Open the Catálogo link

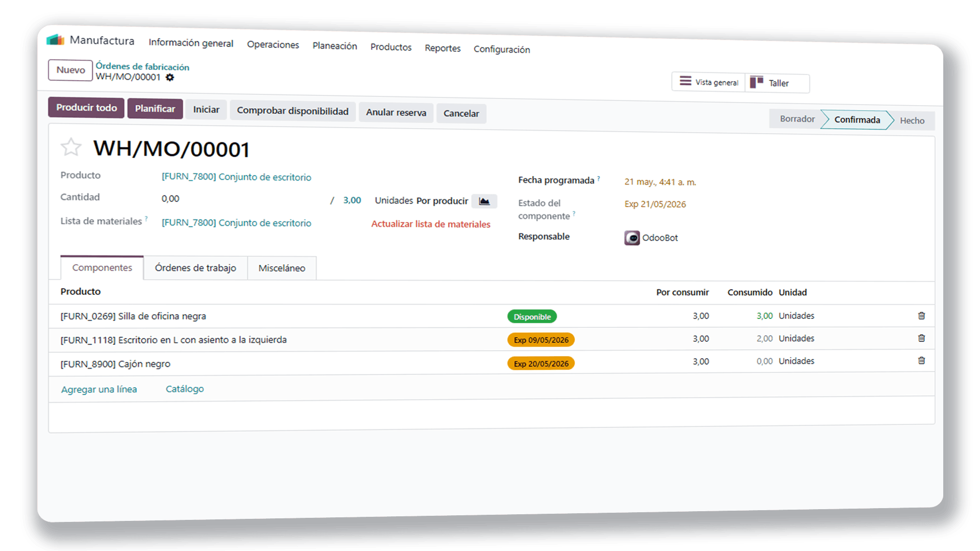coord(185,389)
